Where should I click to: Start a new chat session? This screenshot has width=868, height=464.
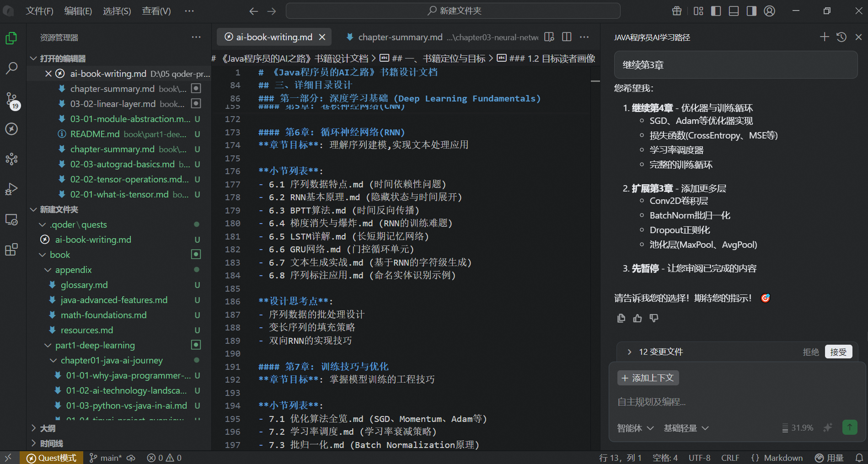pos(825,37)
